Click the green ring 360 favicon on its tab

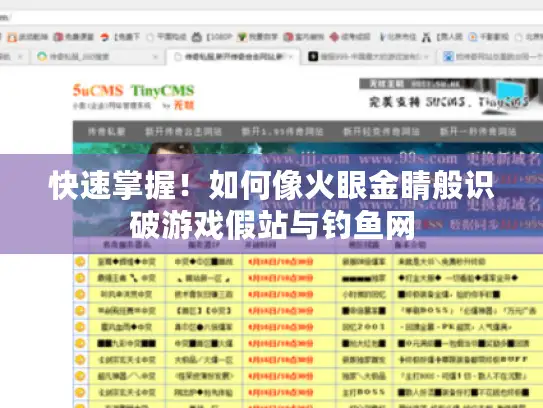(42, 56)
